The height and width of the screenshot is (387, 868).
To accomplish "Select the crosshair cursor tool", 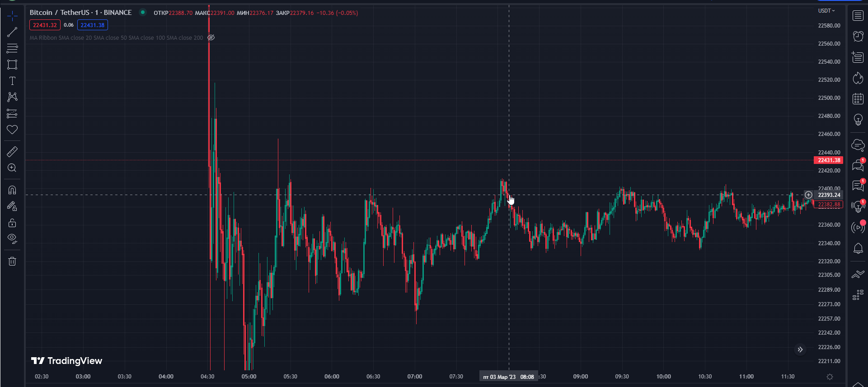I will [x=12, y=16].
